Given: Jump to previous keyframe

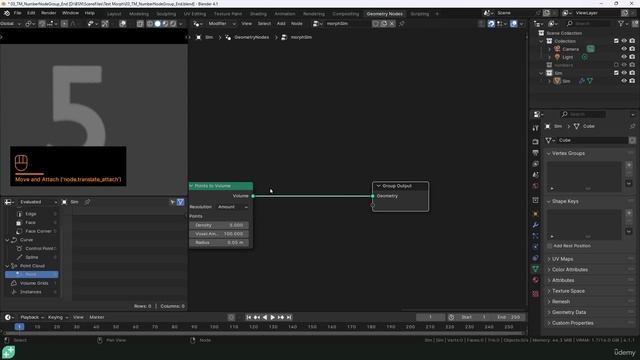Looking at the screenshot, I should 257,317.
